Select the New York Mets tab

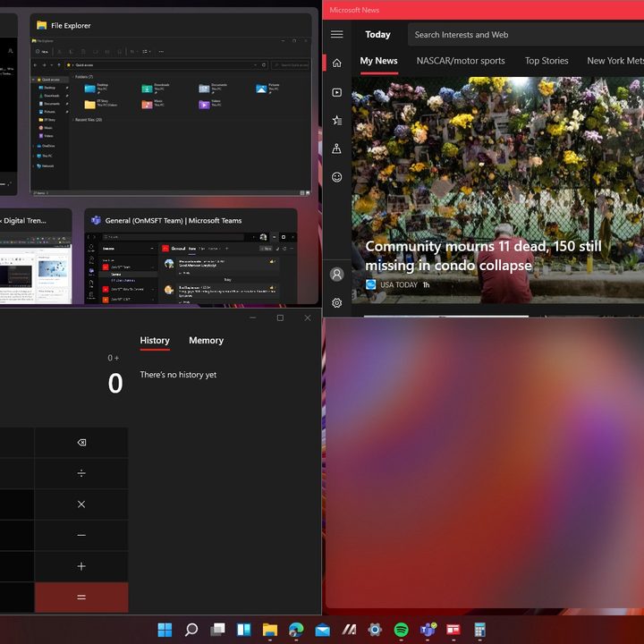[615, 61]
